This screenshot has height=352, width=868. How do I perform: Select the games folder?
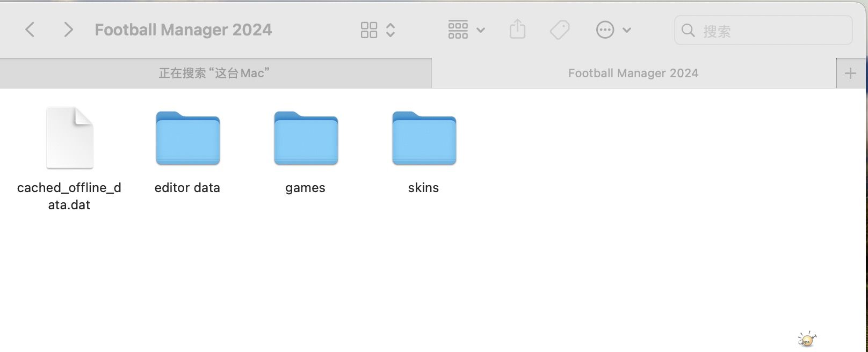[x=306, y=138]
